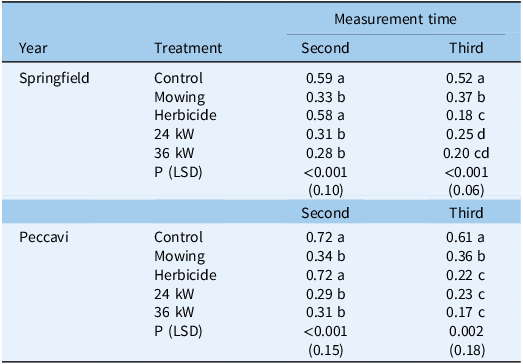Click the Third header in Peccavi section
This screenshot has width=523, height=364.
coord(466,213)
